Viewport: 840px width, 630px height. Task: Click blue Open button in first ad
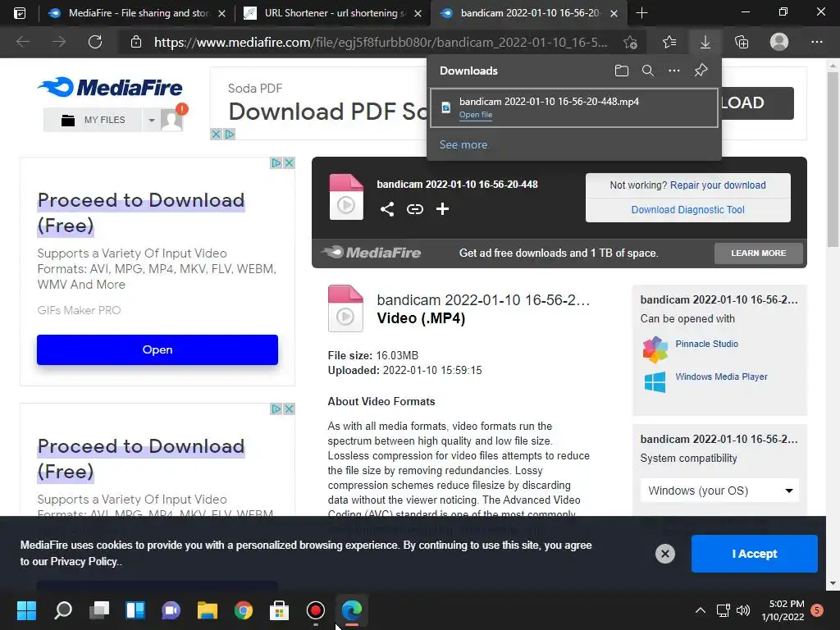pyautogui.click(x=157, y=349)
